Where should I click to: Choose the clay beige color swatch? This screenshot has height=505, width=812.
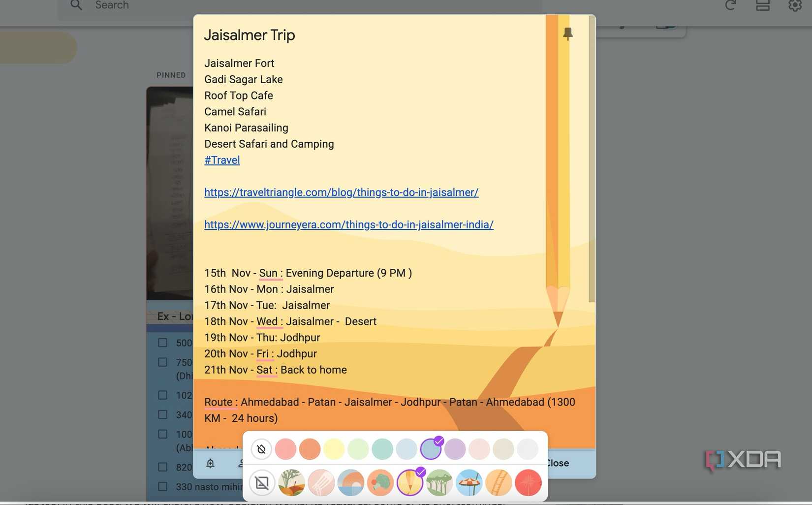(x=503, y=449)
